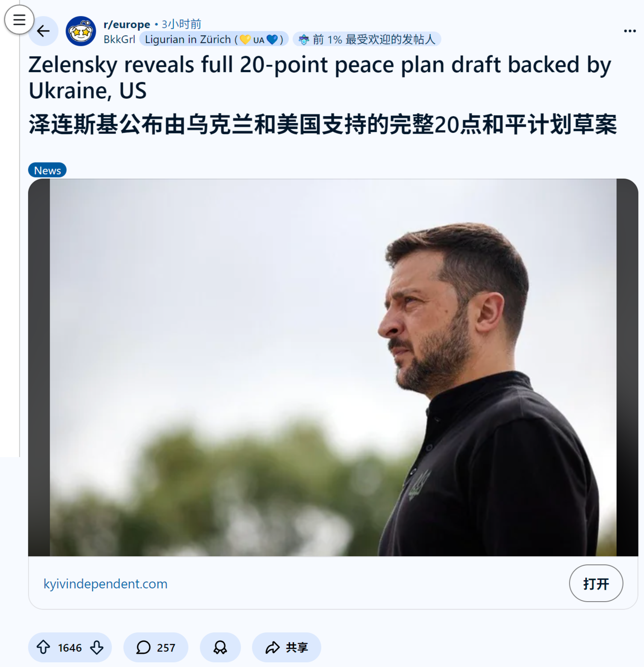Viewport: 644px width, 667px height.
Task: Go back with the arrow button
Action: (x=43, y=31)
